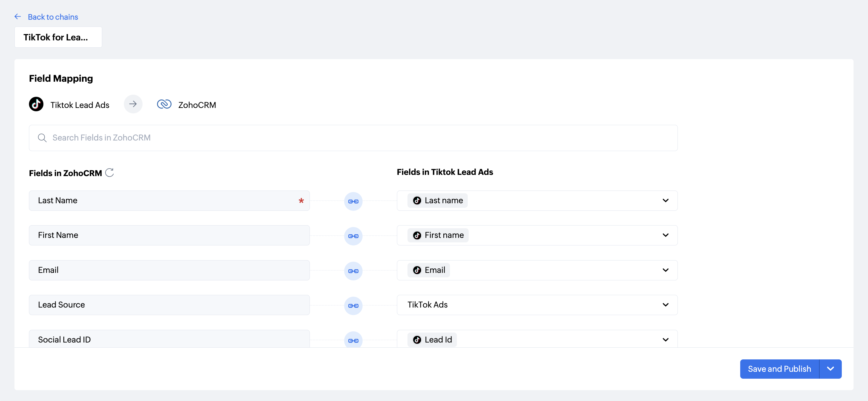Viewport: 868px width, 401px height.
Task: Open the TikTok Ads value dropdown
Action: 665,305
